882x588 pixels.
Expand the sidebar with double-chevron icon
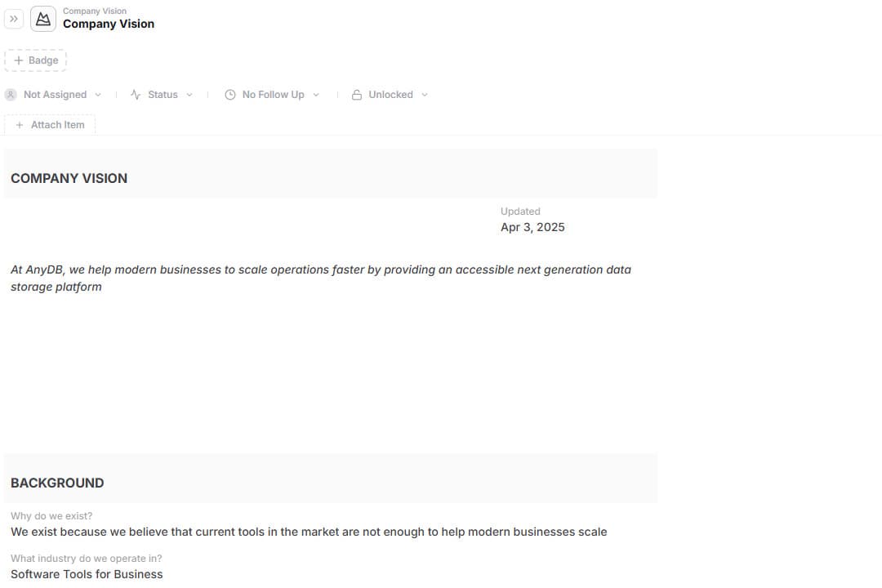pyautogui.click(x=14, y=19)
